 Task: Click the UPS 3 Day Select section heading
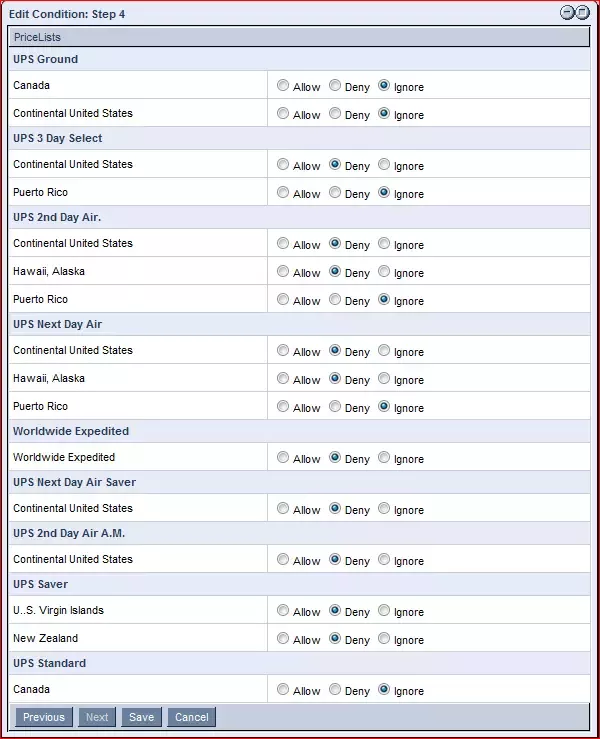(x=58, y=138)
